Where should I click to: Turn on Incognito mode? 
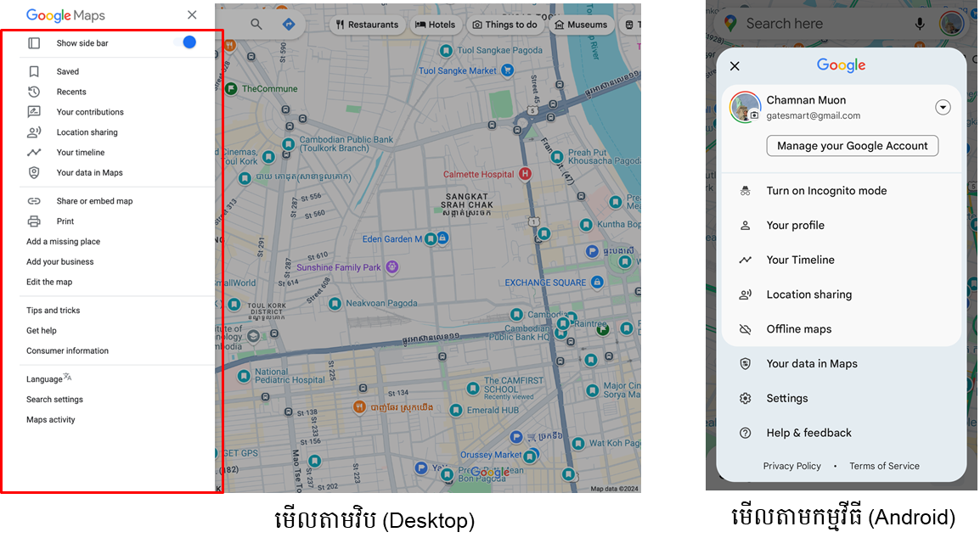[825, 191]
